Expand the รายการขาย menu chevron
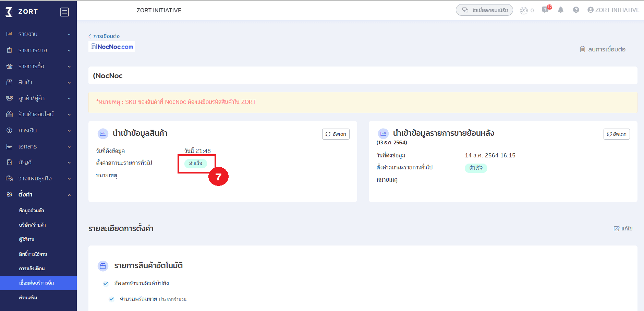Viewport: 644px width, 311px height. [69, 50]
